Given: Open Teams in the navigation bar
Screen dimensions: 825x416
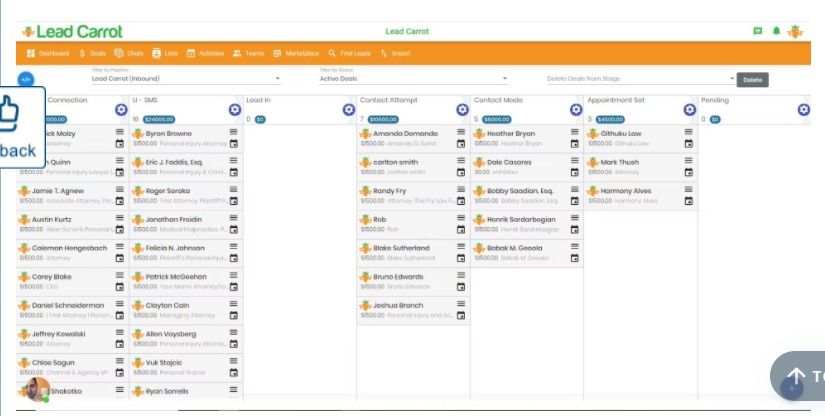Looking at the screenshot, I should click(x=248, y=53).
